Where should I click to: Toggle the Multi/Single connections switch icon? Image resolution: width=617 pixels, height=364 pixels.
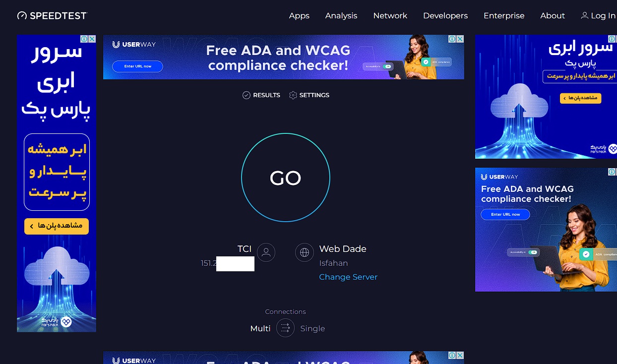pyautogui.click(x=285, y=328)
